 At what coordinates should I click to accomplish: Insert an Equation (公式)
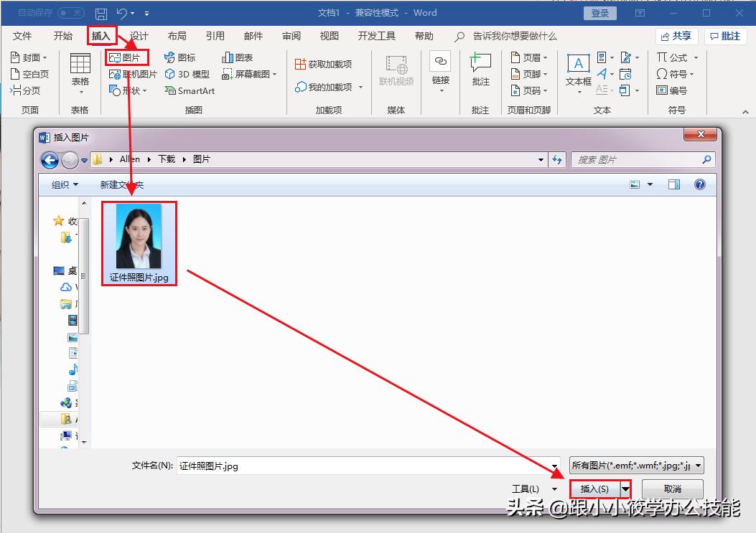pos(673,57)
